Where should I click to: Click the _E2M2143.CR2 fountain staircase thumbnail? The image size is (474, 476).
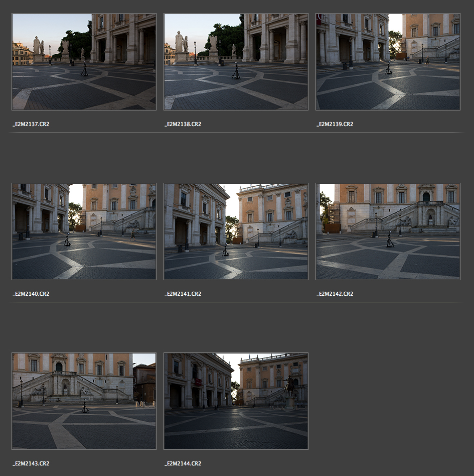[84, 401]
